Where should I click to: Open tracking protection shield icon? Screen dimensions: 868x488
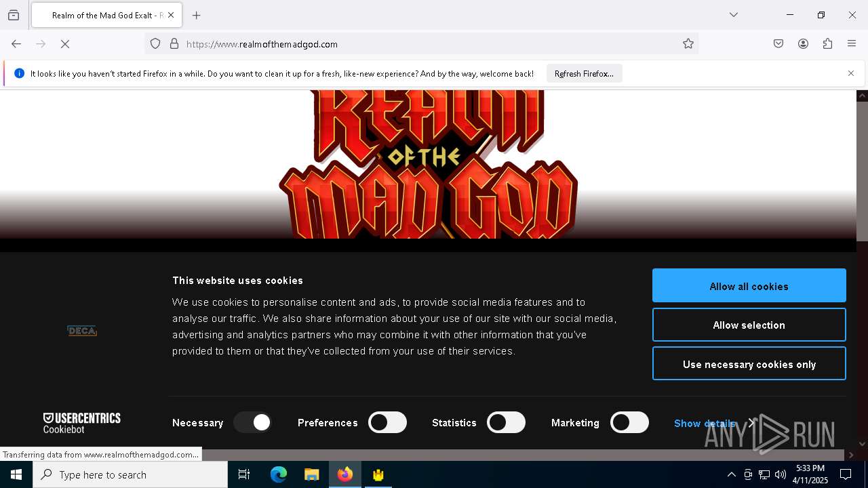155,44
